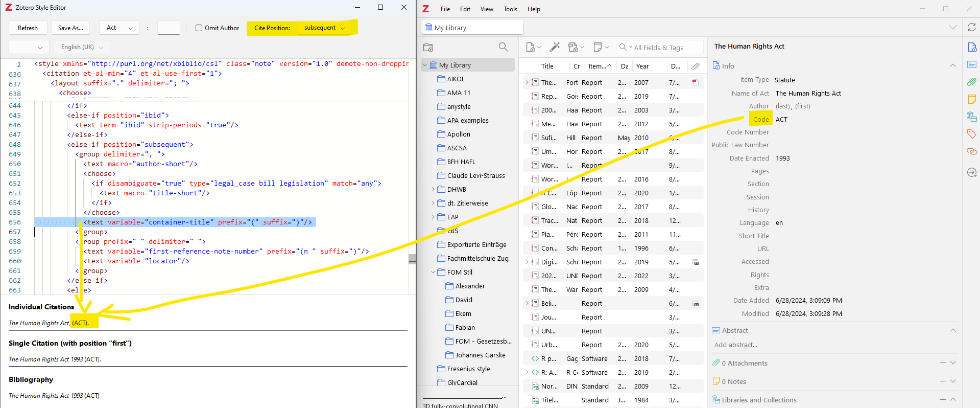This screenshot has height=408, width=980.
Task: Click the Locate icon in side navigation
Action: tap(971, 172)
